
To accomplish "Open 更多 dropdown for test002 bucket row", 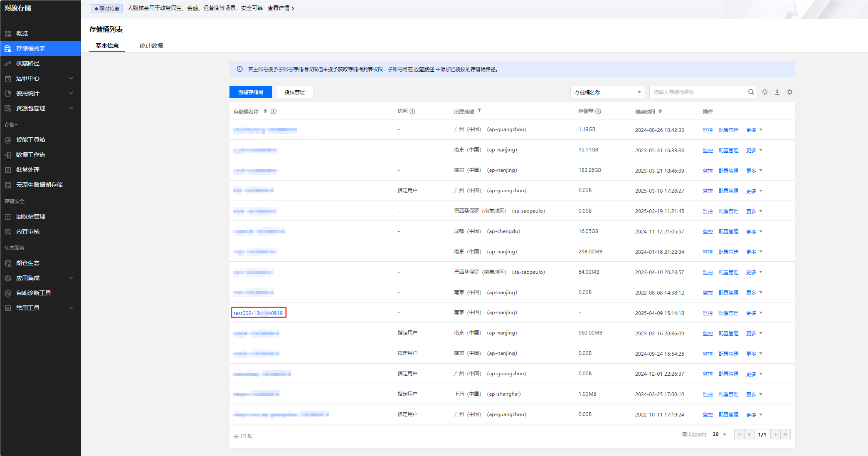I will pos(754,313).
